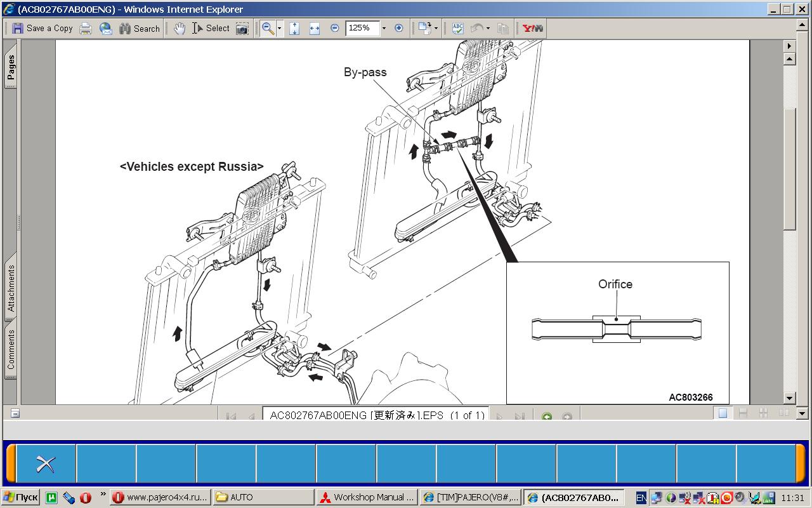Image resolution: width=812 pixels, height=508 pixels.
Task: Click the round Zoom In plus button
Action: click(398, 28)
